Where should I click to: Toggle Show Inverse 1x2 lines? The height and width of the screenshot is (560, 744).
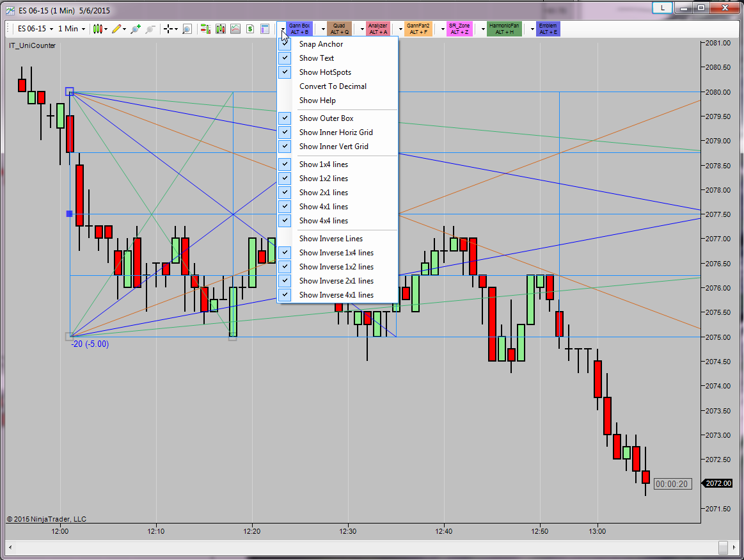coord(337,267)
